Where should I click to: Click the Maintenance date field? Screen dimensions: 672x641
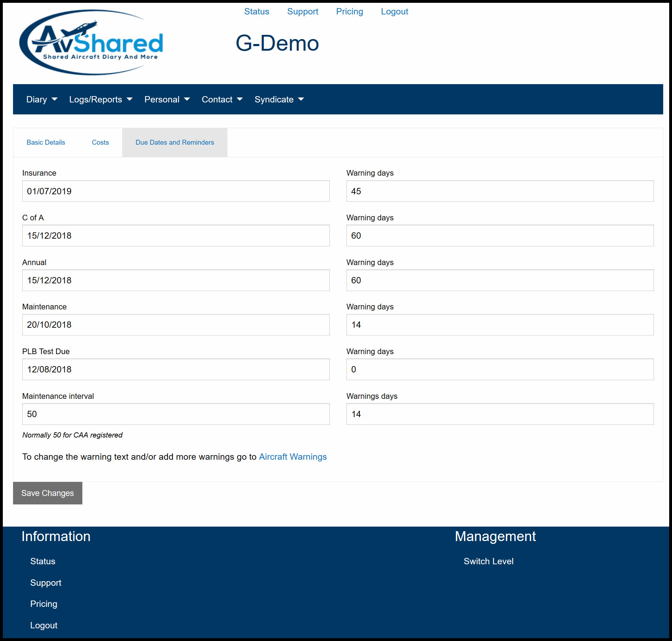point(176,325)
